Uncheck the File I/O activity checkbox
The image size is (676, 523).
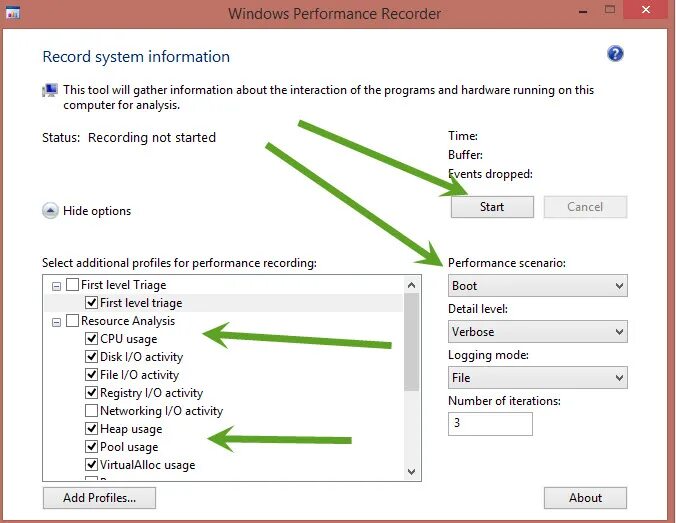click(91, 375)
